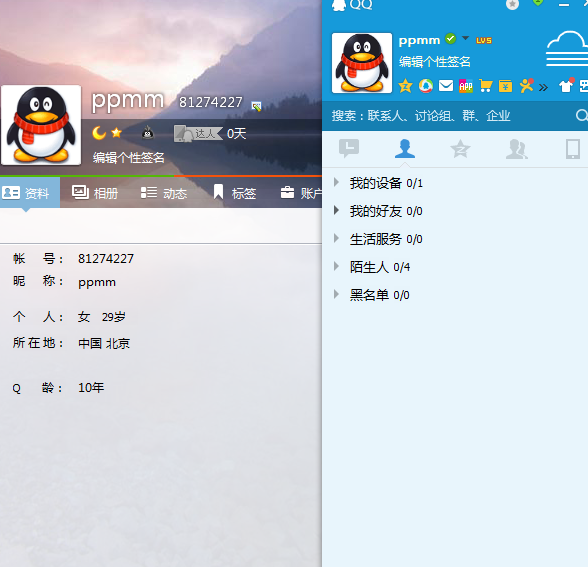The width and height of the screenshot is (588, 567).
Task: Open the 相册 album tab
Action: coord(95,193)
